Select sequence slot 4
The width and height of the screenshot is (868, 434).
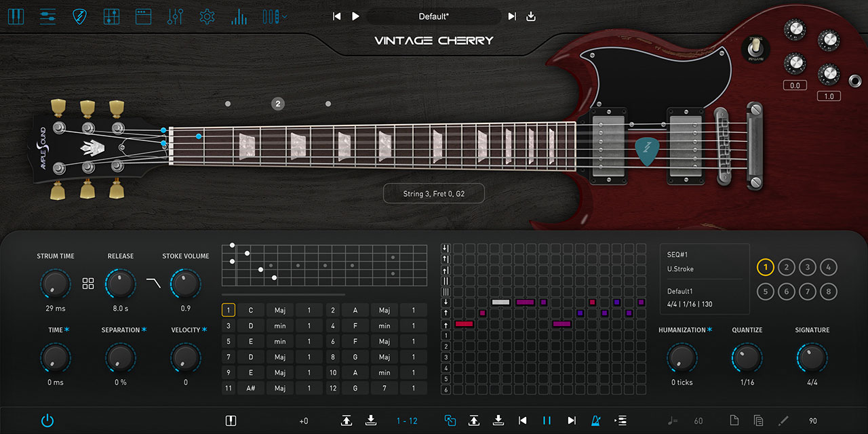click(828, 267)
